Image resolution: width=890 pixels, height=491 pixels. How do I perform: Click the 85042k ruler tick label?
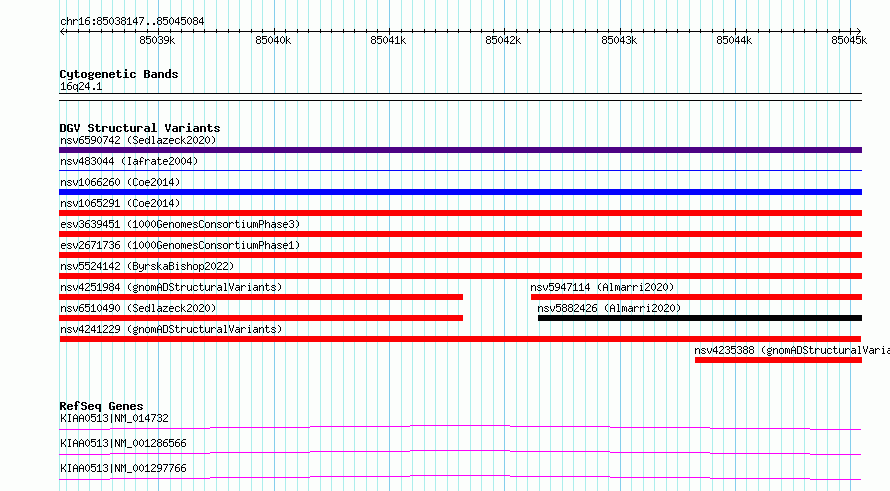(503, 40)
